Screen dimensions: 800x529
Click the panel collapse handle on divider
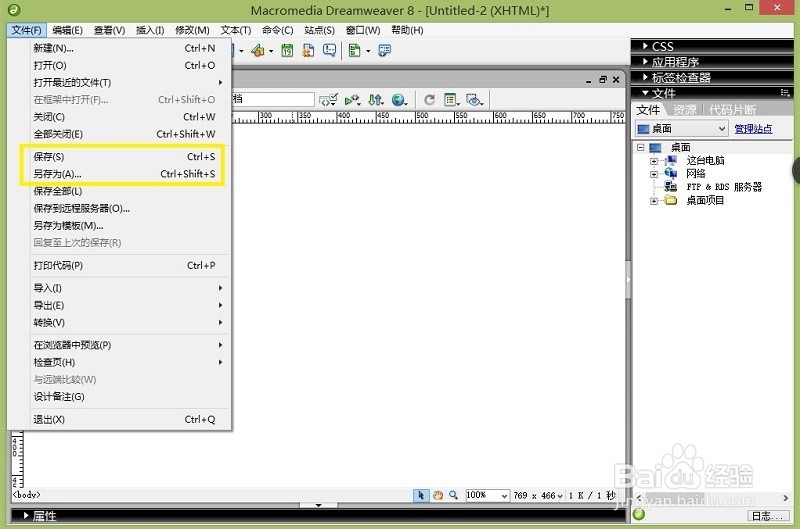click(x=628, y=280)
